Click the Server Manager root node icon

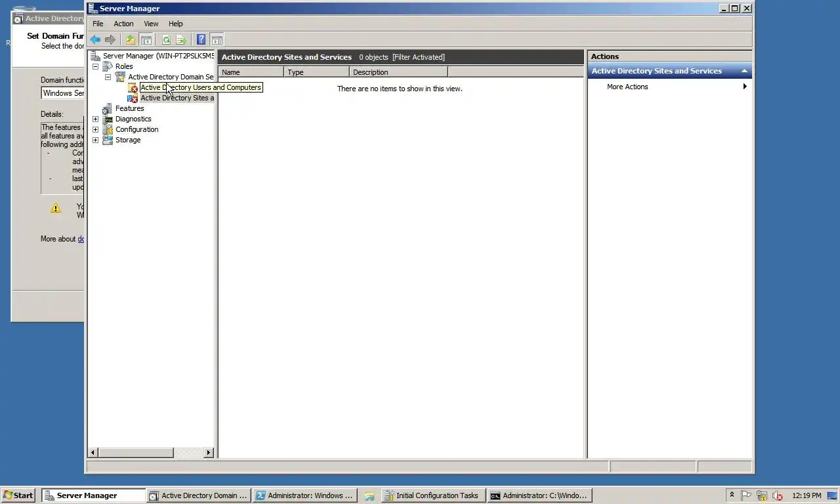95,56
